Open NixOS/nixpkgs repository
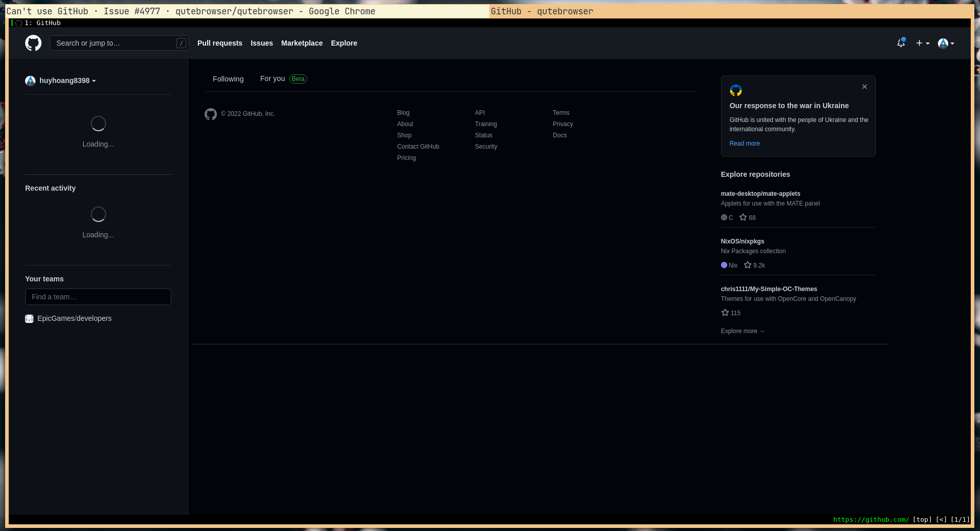Viewport: 980px width, 531px height. pyautogui.click(x=743, y=241)
